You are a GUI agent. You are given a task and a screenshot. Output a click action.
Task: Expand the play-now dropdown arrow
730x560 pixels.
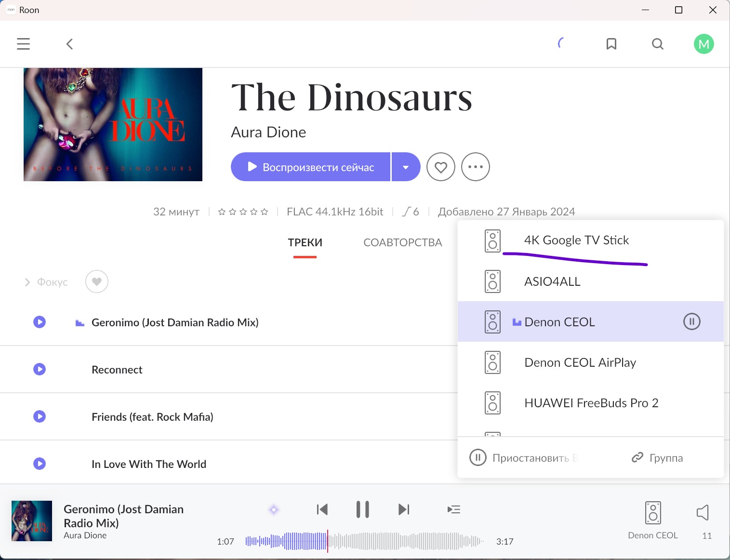pos(406,167)
